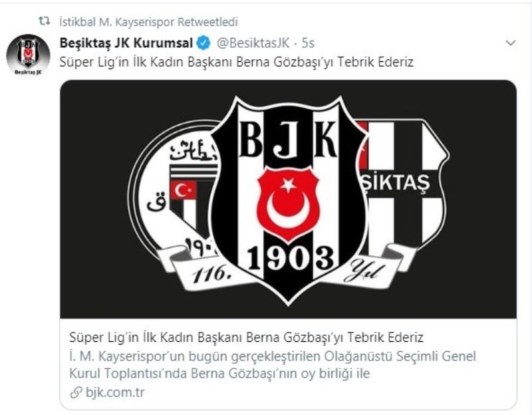Click the striped ŞİKTAŞ crest on the right of the image
The height and width of the screenshot is (415, 532).
point(404,185)
